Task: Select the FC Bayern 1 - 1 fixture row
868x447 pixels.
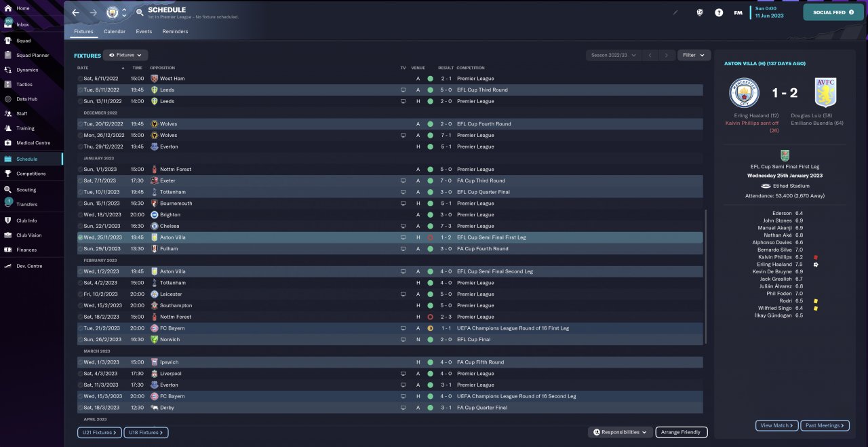Action: 389,328
